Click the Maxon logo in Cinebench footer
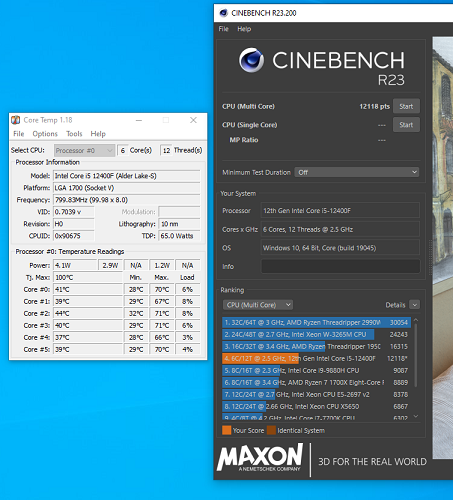This screenshot has width=453, height=500. tap(260, 457)
